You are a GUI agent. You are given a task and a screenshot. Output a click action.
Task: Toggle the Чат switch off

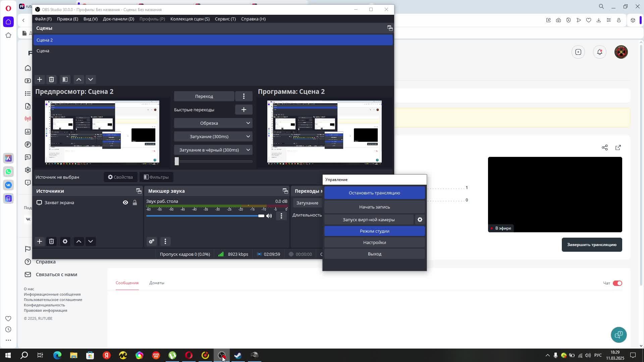coord(617,283)
